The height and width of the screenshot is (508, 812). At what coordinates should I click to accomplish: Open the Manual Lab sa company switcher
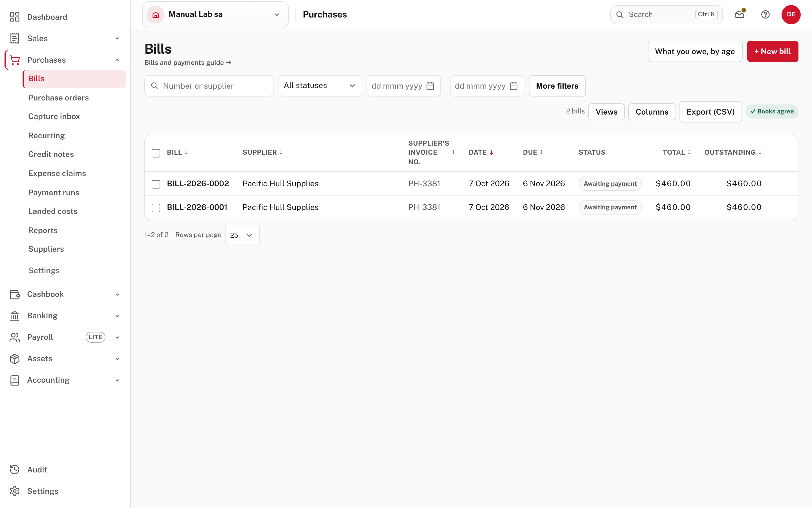click(x=215, y=14)
